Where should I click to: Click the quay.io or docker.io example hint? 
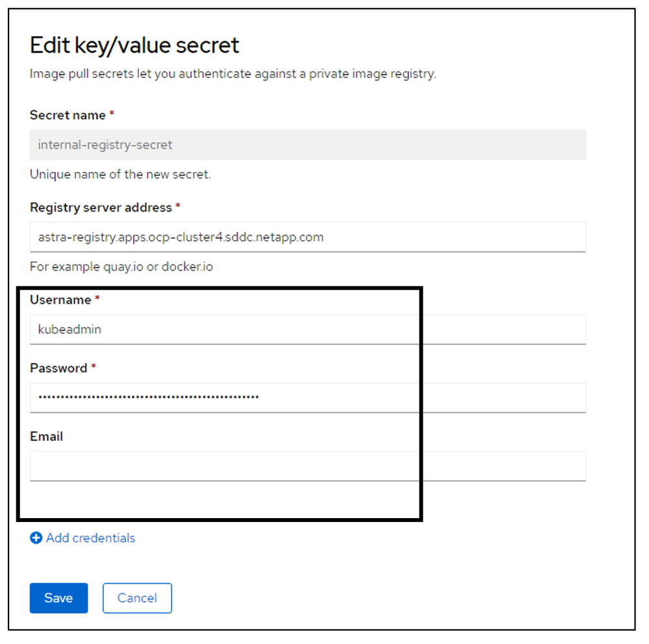click(121, 267)
